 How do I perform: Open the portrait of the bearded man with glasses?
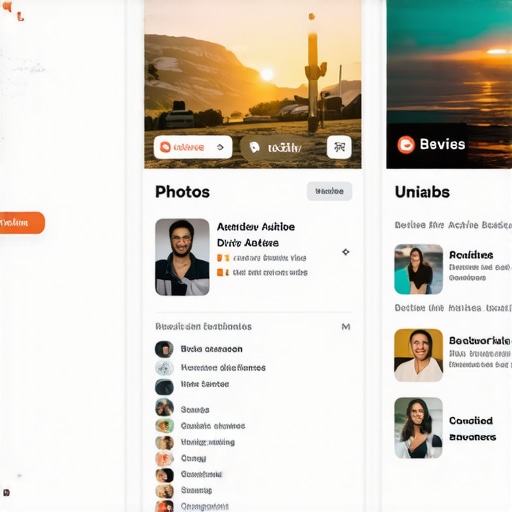click(x=182, y=257)
